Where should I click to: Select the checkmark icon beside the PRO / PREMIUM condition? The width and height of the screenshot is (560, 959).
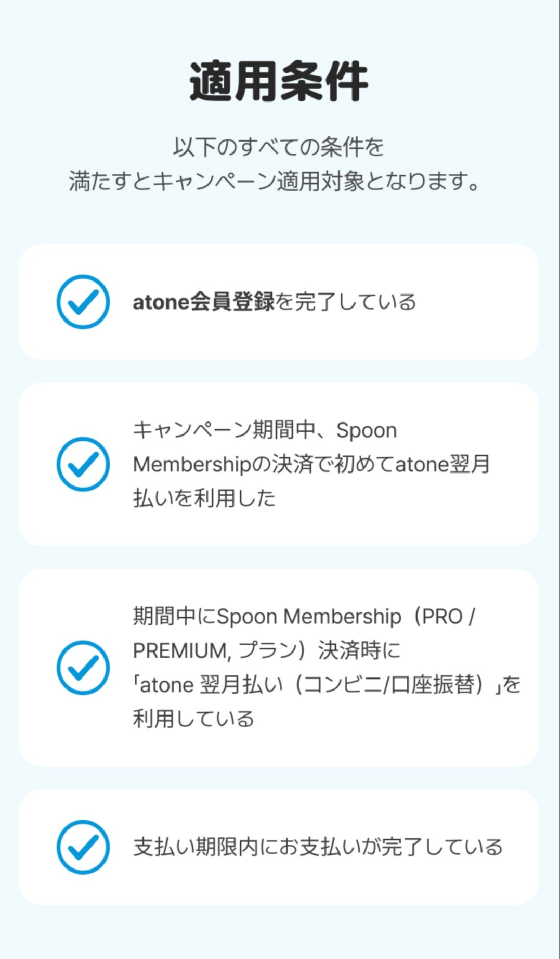tap(83, 667)
